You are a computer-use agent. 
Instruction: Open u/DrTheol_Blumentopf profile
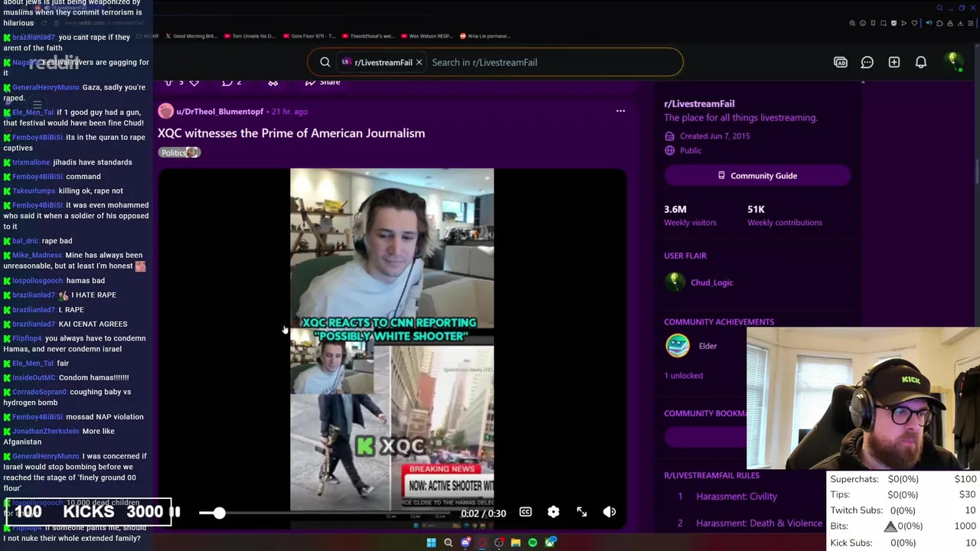220,112
